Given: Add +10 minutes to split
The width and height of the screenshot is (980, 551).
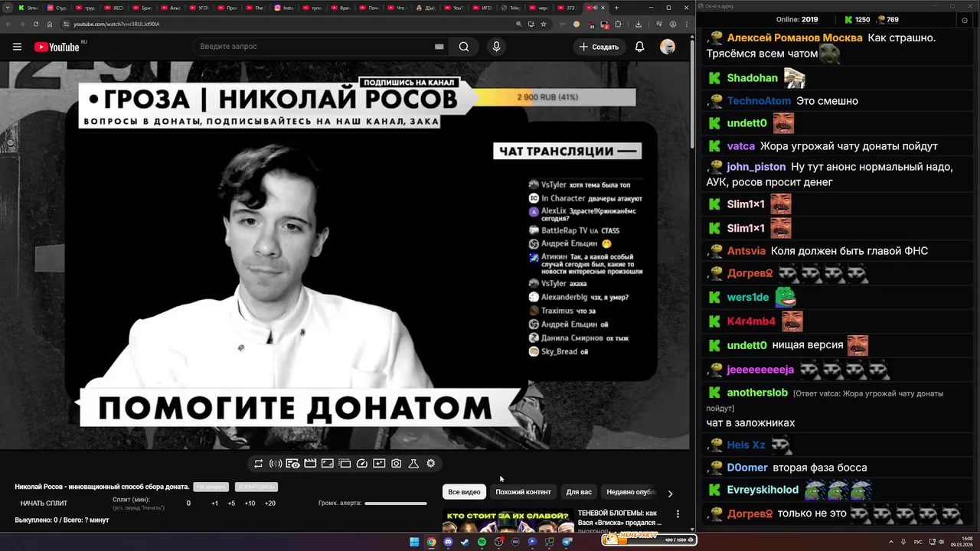Looking at the screenshot, I should [250, 504].
